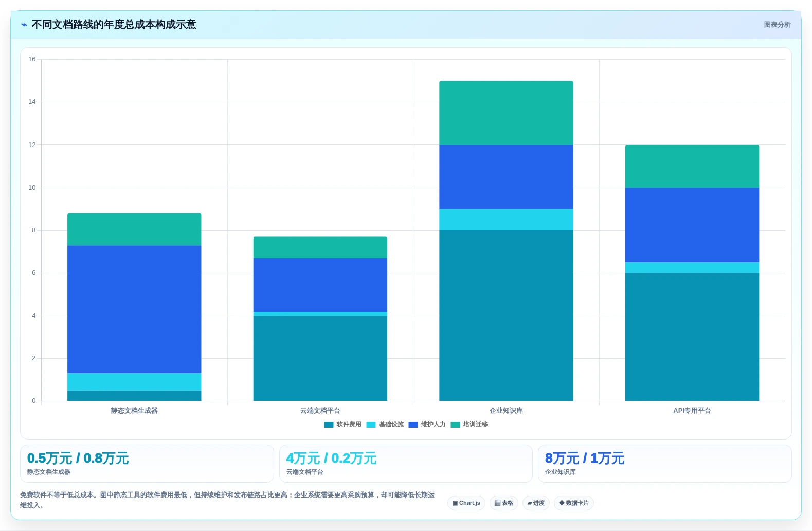
Task: Click the y-axis value 10
Action: (32, 188)
